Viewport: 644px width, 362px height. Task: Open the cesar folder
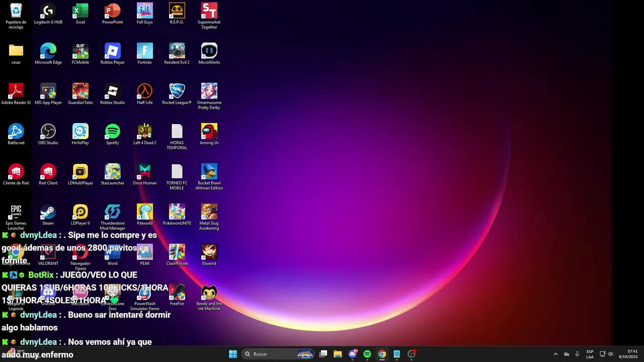point(16,54)
